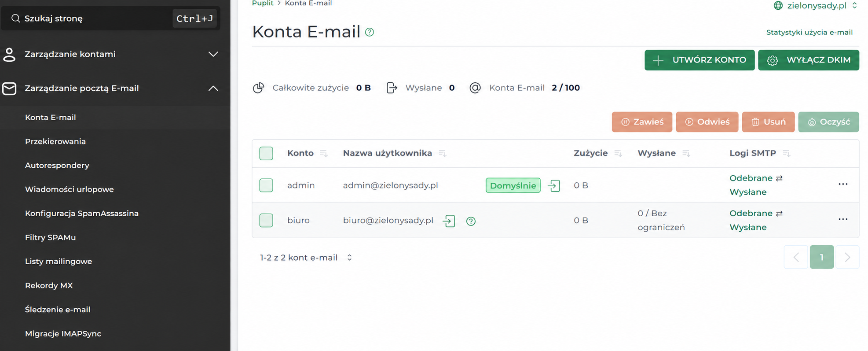
Task: Open Wysłane SMTP logs for biuro
Action: 748,228
